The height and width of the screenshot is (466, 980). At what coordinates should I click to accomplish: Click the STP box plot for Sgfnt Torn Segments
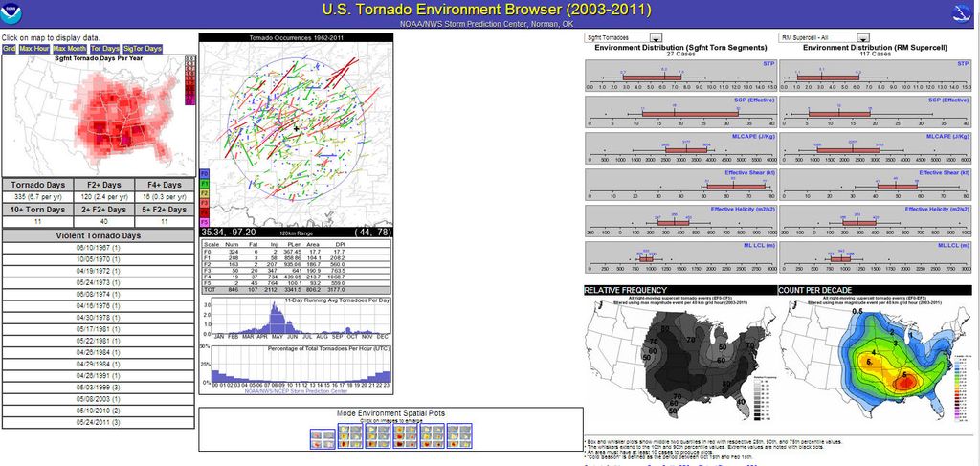click(x=681, y=76)
